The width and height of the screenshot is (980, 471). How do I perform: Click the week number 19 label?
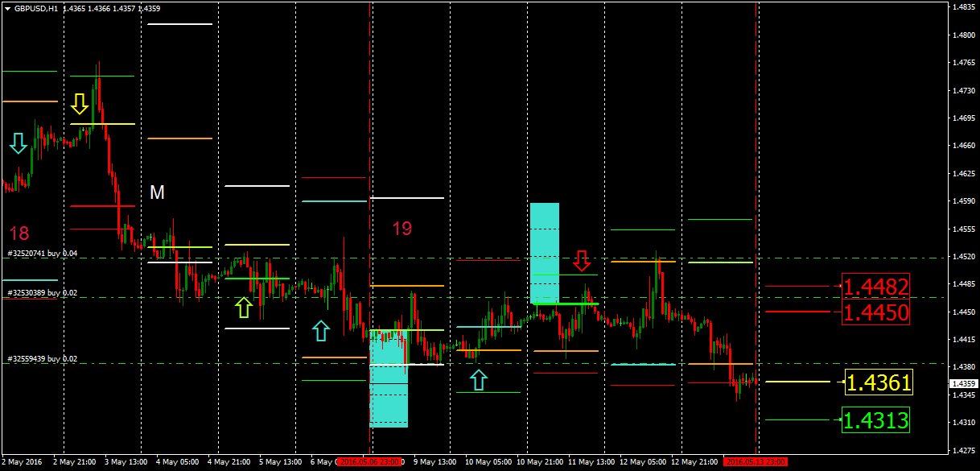tap(402, 229)
